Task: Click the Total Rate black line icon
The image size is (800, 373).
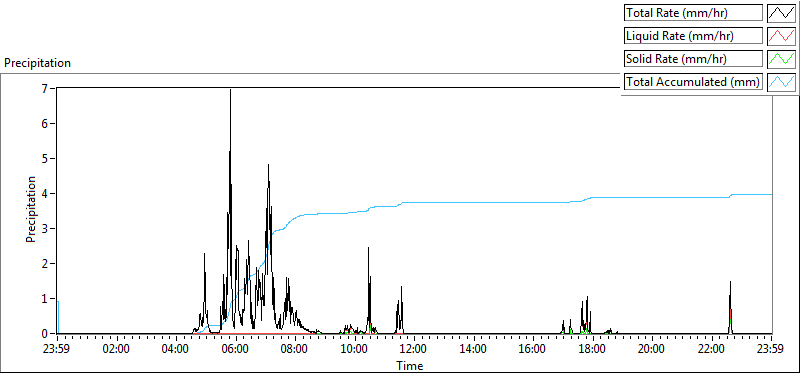Action: [781, 13]
